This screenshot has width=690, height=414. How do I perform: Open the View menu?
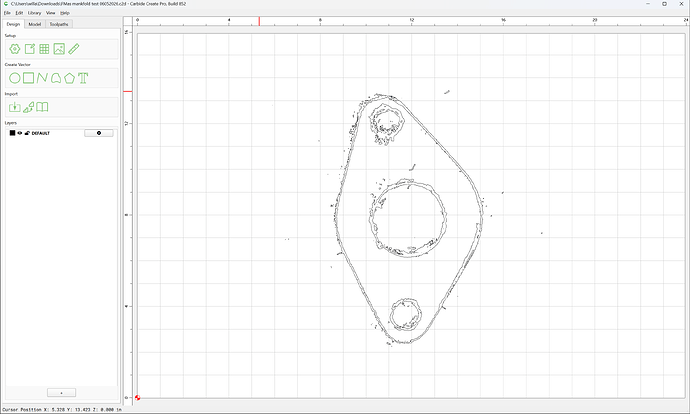click(51, 13)
